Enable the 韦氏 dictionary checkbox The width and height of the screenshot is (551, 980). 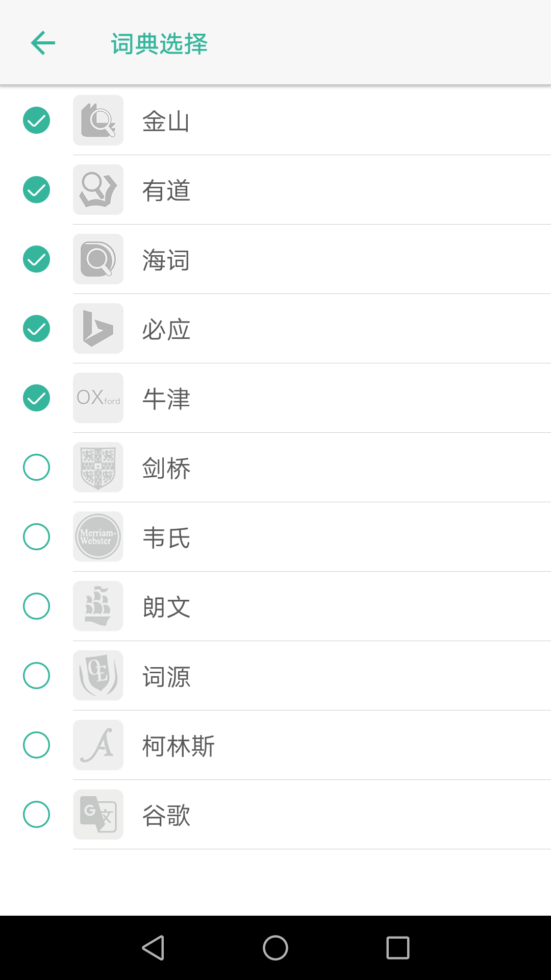coord(36,537)
